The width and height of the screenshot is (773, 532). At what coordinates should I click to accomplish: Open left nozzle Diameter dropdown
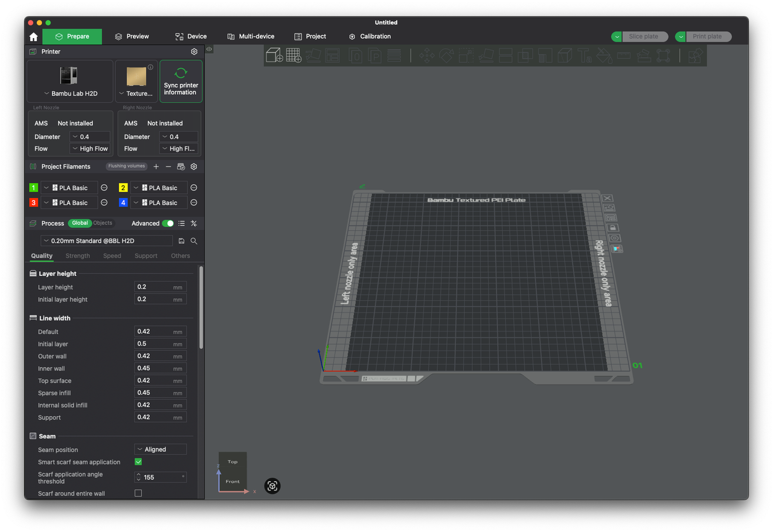(90, 136)
